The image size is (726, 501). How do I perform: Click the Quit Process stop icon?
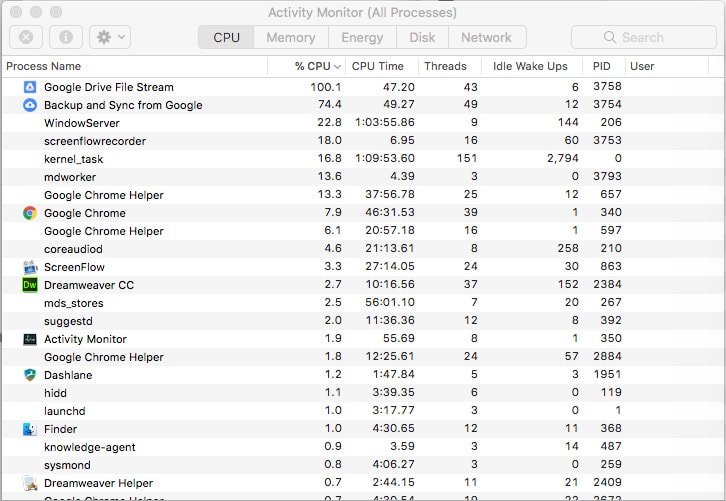pos(26,37)
